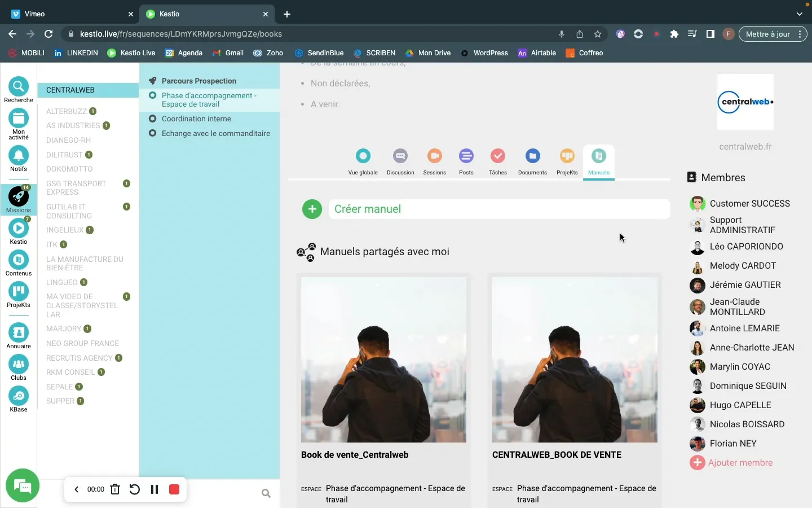Switch to Discussion tab
Screen dimensions: 812x508
(400, 161)
